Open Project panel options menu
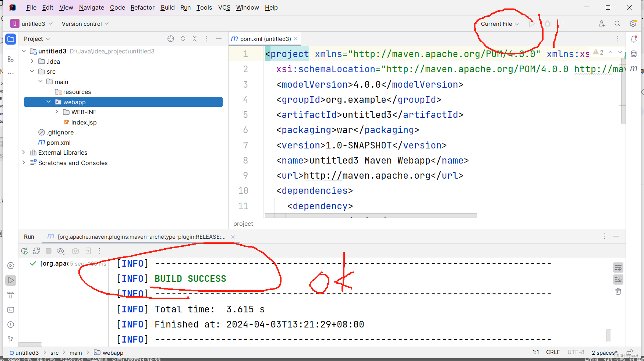Image resolution: width=644 pixels, height=361 pixels. tap(207, 39)
